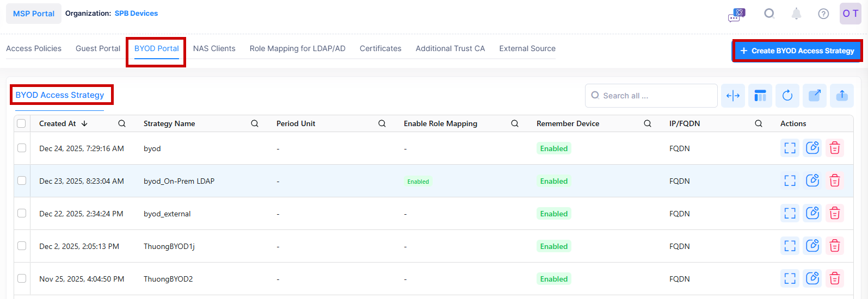Select the BYOD Access Strategy sub-tab

60,95
